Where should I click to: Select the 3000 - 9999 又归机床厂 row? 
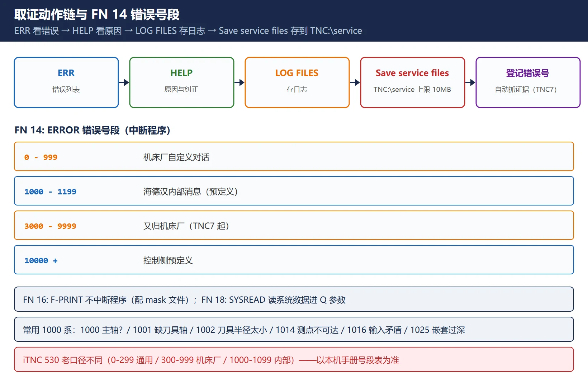pyautogui.click(x=294, y=225)
